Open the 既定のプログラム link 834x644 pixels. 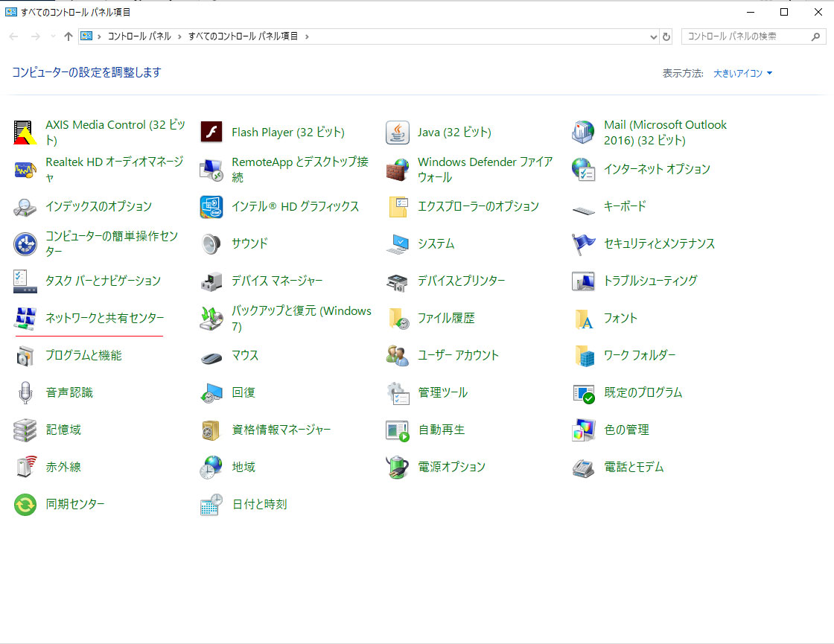(x=643, y=392)
